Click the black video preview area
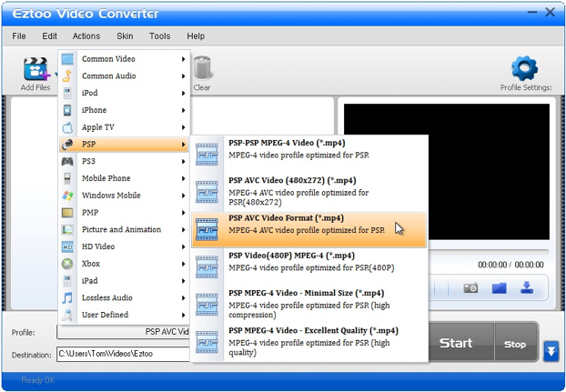Viewport: 566px width, 392px height. pyautogui.click(x=447, y=172)
